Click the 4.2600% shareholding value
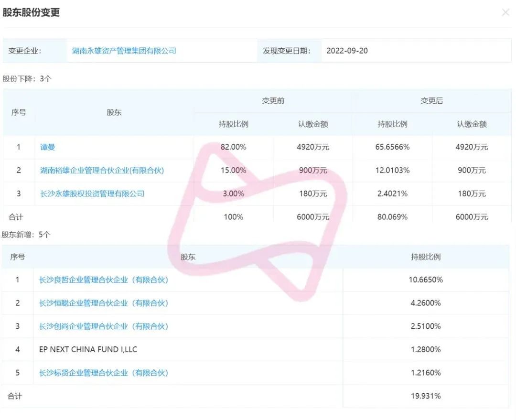 pos(426,303)
